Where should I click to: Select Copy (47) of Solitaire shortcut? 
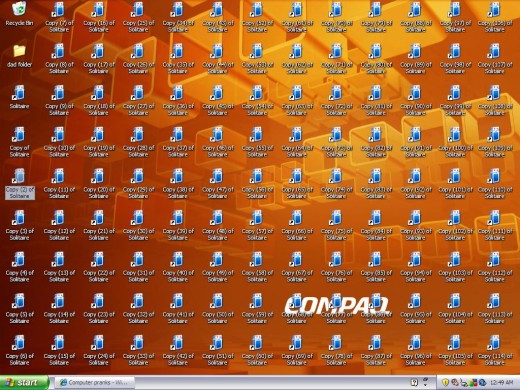[218, 183]
